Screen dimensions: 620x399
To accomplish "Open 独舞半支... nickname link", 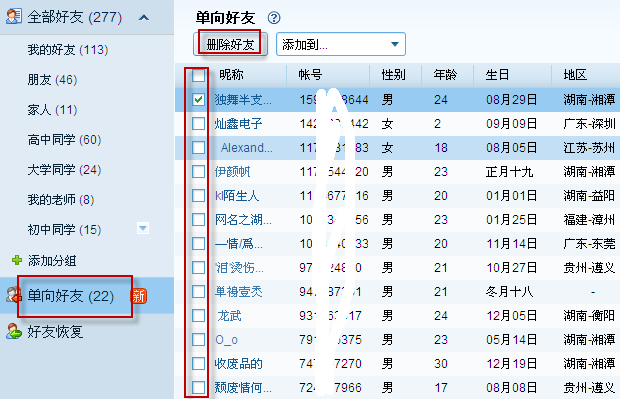I will (243, 99).
